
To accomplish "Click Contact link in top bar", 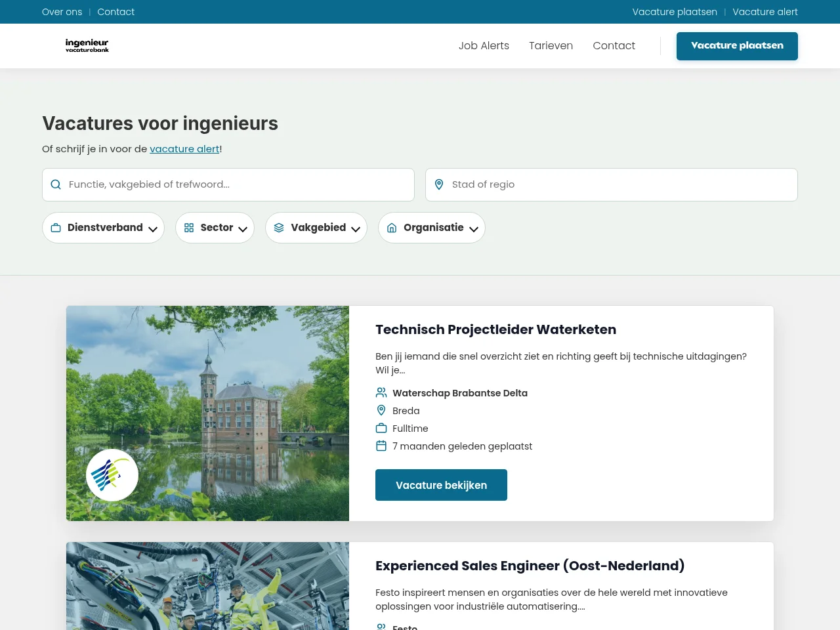I will 115,12.
